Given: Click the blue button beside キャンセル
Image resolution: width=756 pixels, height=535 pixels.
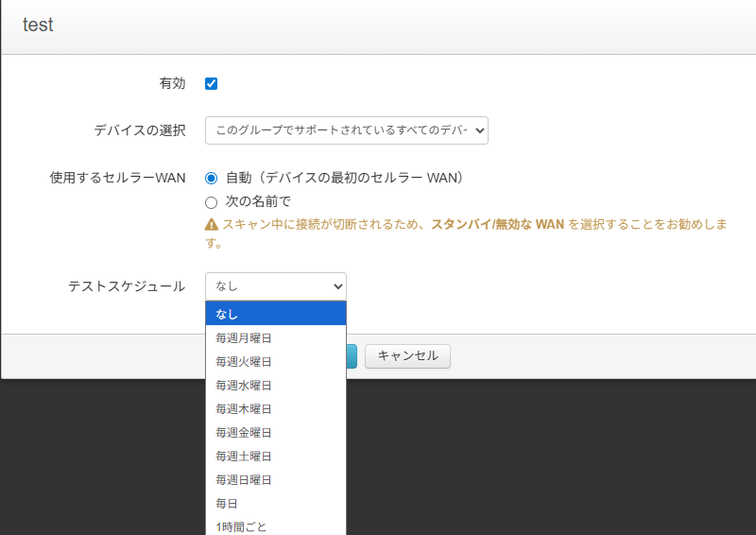Looking at the screenshot, I should coord(352,356).
